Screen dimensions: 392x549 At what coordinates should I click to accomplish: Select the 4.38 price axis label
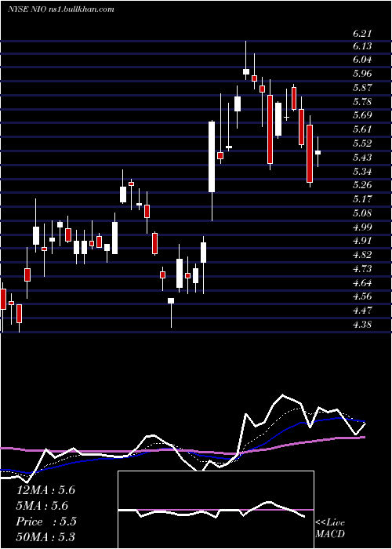362,324
